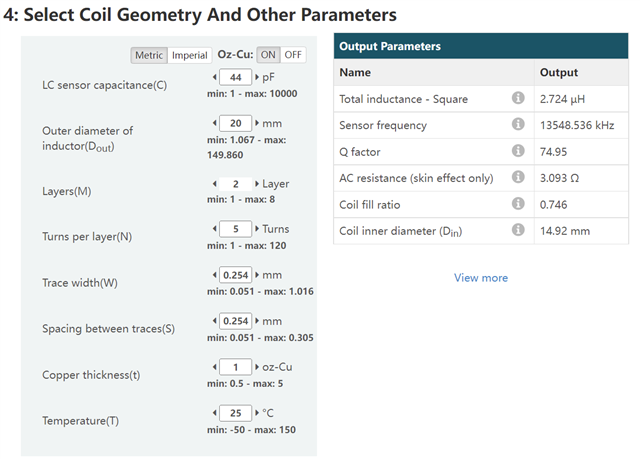Increase Temperature with right arrow
This screenshot has width=640, height=459.
tap(257, 413)
